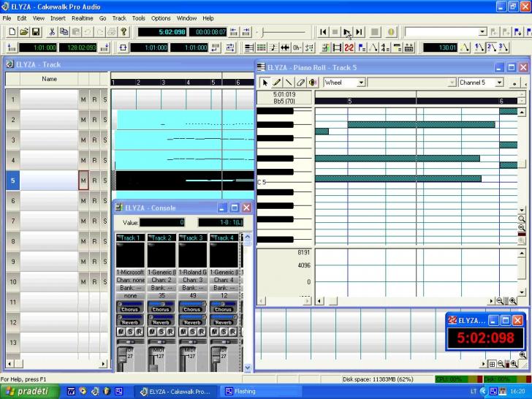The width and height of the screenshot is (532, 399).
Task: Open the Options menu
Action: 161,18
